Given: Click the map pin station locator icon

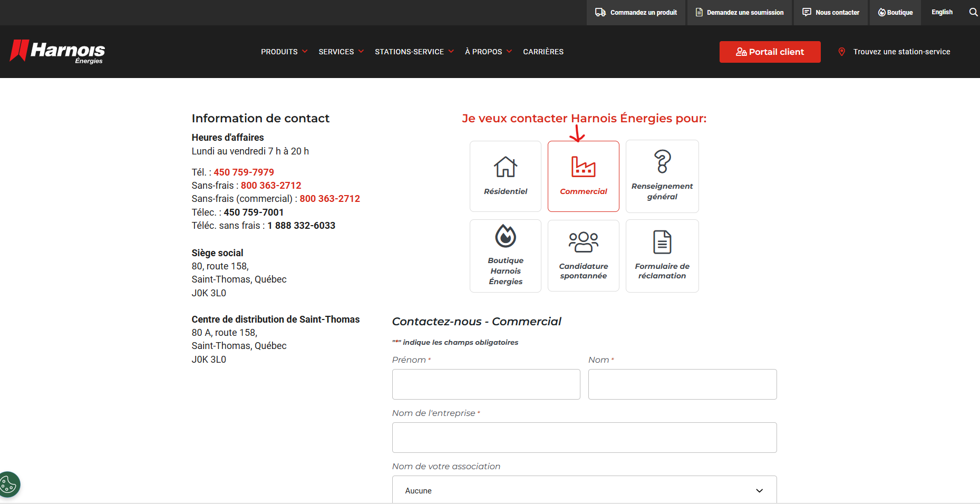Looking at the screenshot, I should (842, 52).
